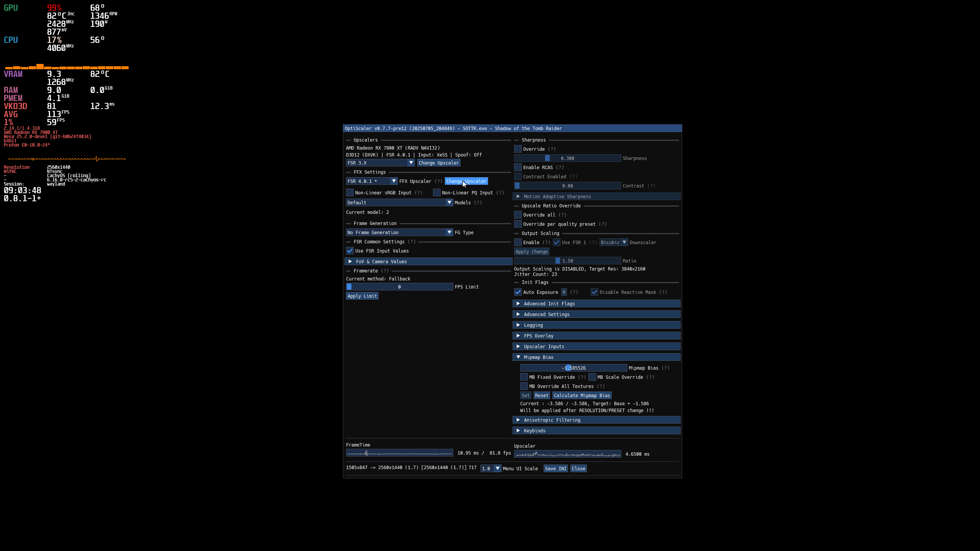Click the FPS Limit slider field
Image resolution: width=980 pixels, height=551 pixels.
399,287
